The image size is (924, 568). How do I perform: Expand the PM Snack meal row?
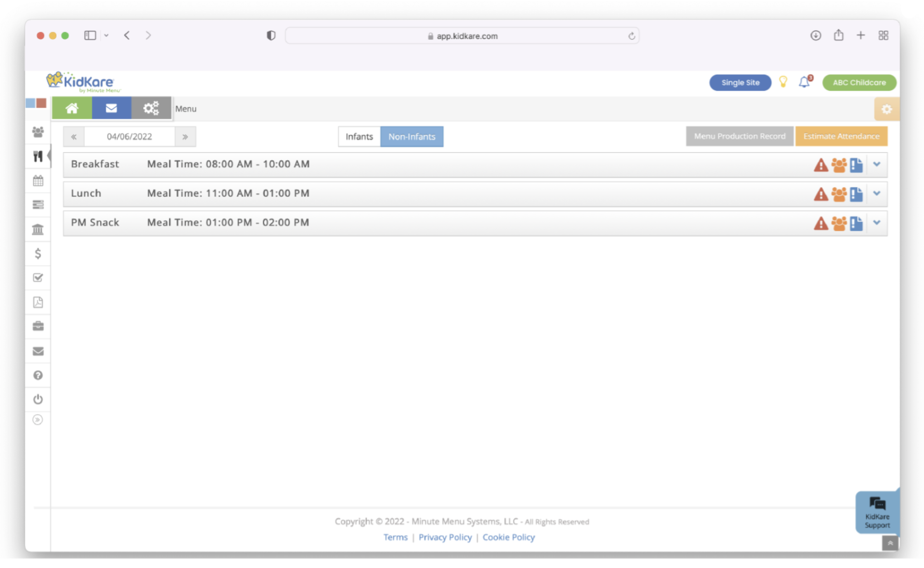[877, 223]
